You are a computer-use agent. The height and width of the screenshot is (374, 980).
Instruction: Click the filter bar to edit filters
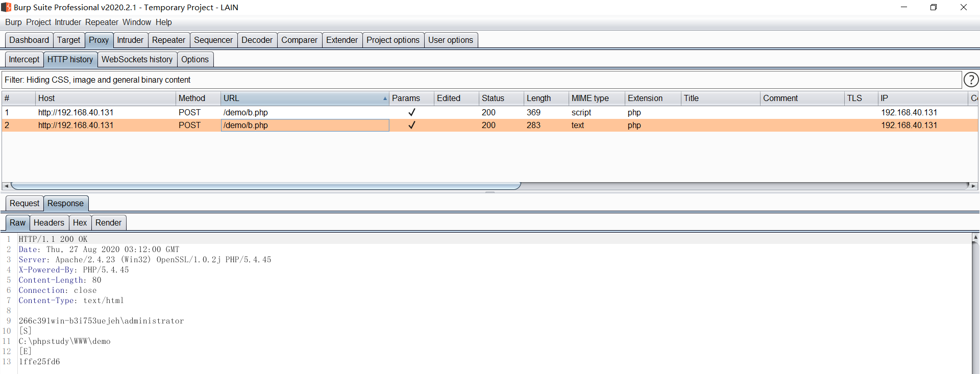coord(482,80)
